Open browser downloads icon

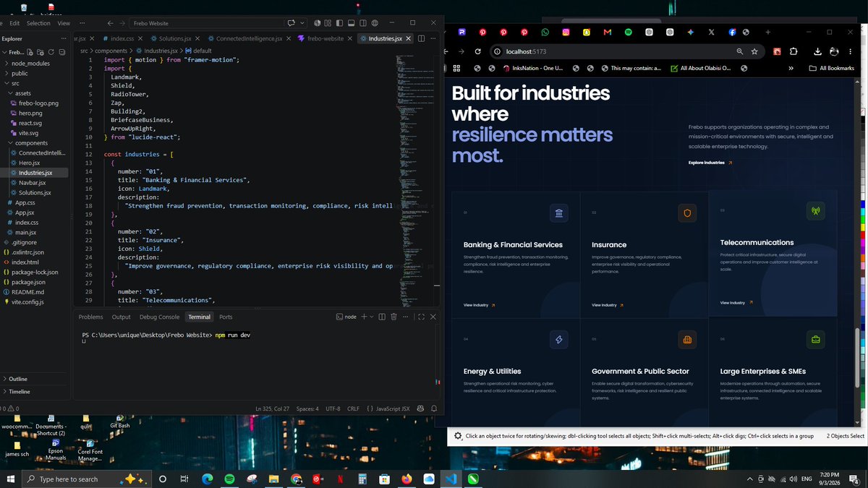(x=817, y=51)
